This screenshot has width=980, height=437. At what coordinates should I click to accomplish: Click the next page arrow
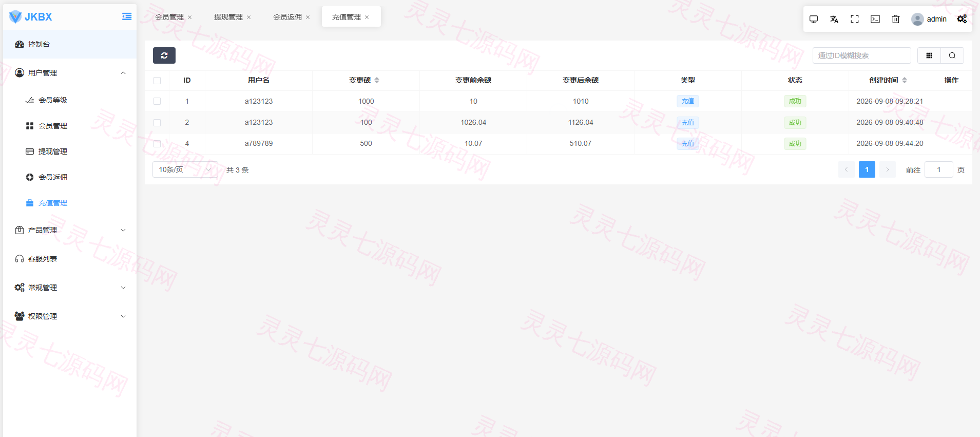[x=888, y=169]
